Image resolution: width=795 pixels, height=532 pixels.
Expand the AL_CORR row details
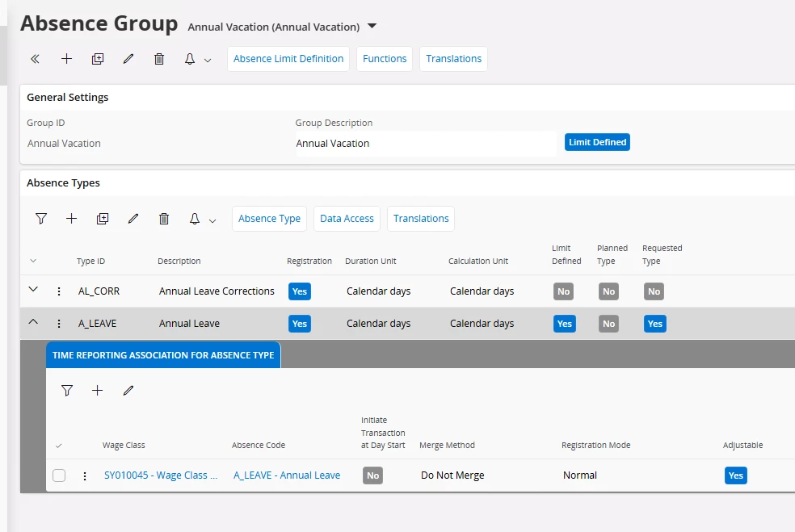pos(33,290)
